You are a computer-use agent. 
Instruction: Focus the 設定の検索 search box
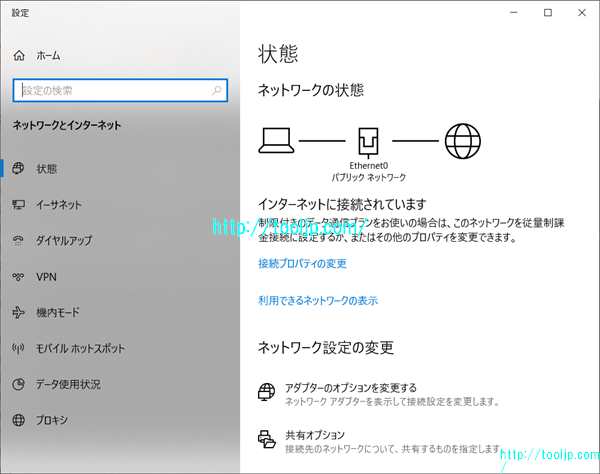(120, 90)
